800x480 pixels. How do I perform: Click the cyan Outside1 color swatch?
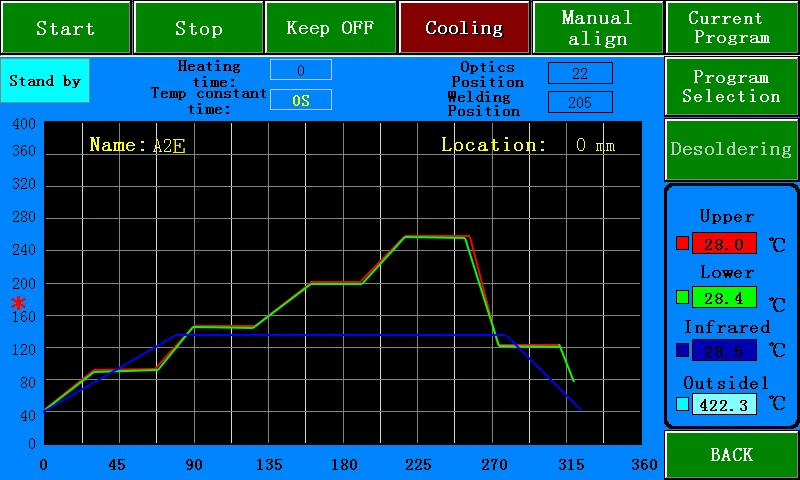point(682,404)
